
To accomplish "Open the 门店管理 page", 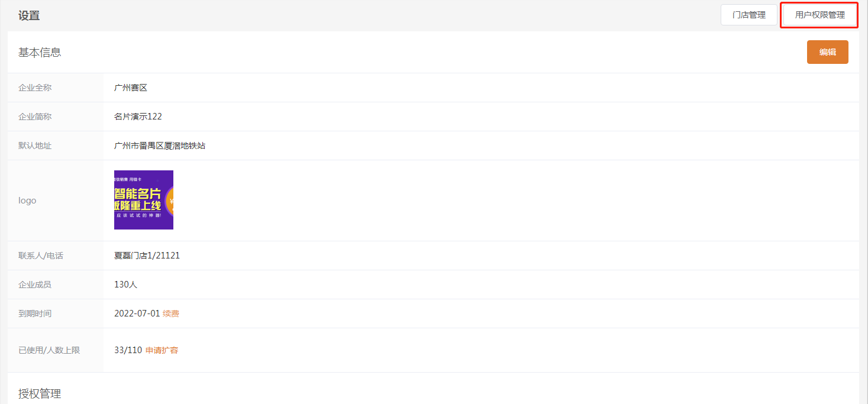I will [748, 15].
